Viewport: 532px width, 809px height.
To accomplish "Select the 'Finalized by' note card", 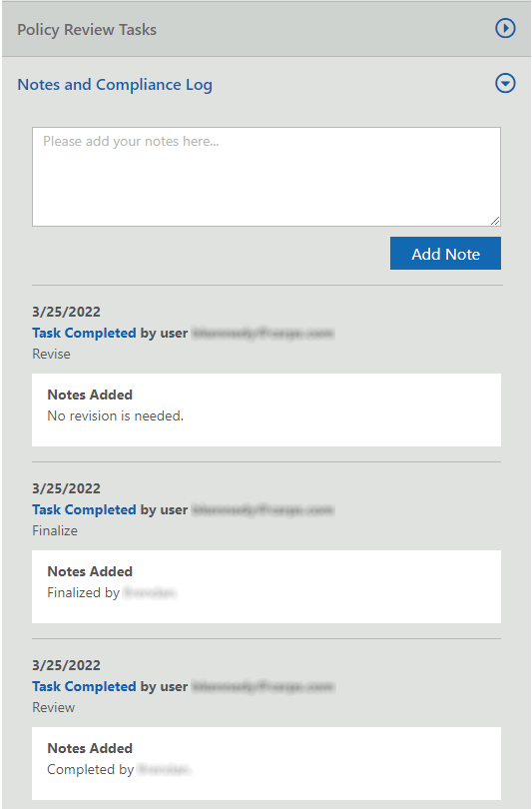I will 266,586.
